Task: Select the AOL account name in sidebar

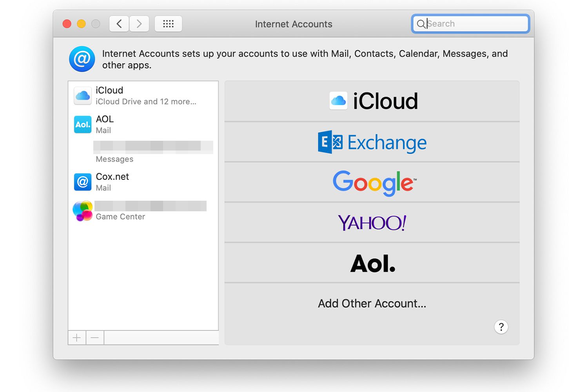Action: (105, 119)
